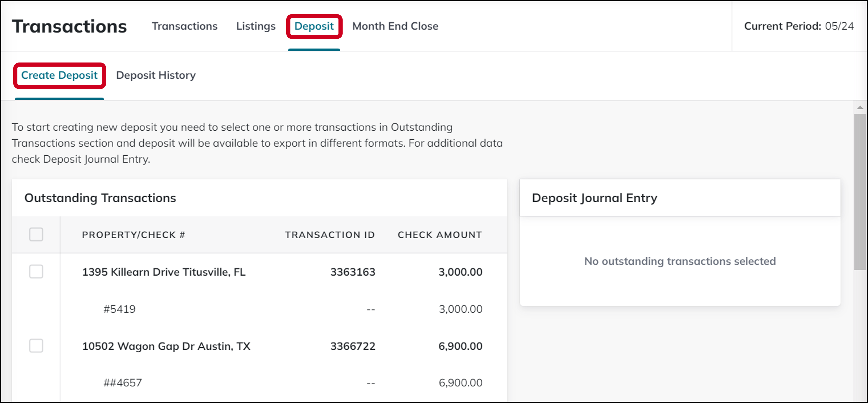Viewport: 868px width, 403px height.
Task: Click the Check Amount column header
Action: pyautogui.click(x=439, y=235)
